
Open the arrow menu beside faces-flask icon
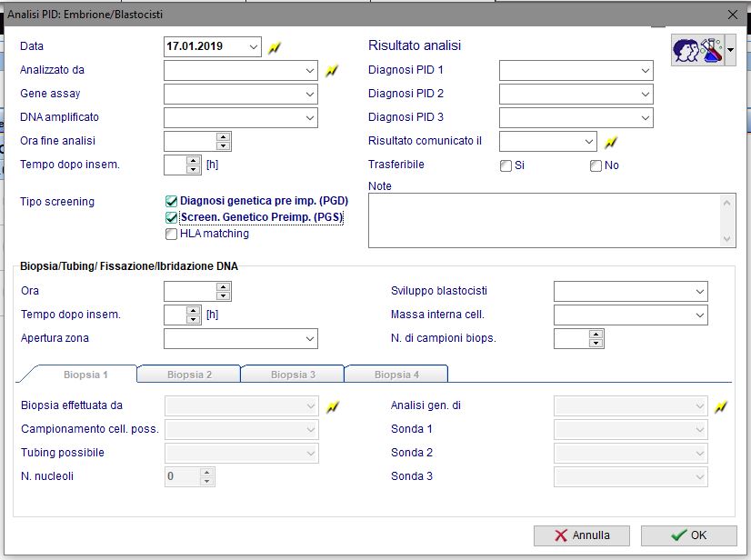point(730,50)
